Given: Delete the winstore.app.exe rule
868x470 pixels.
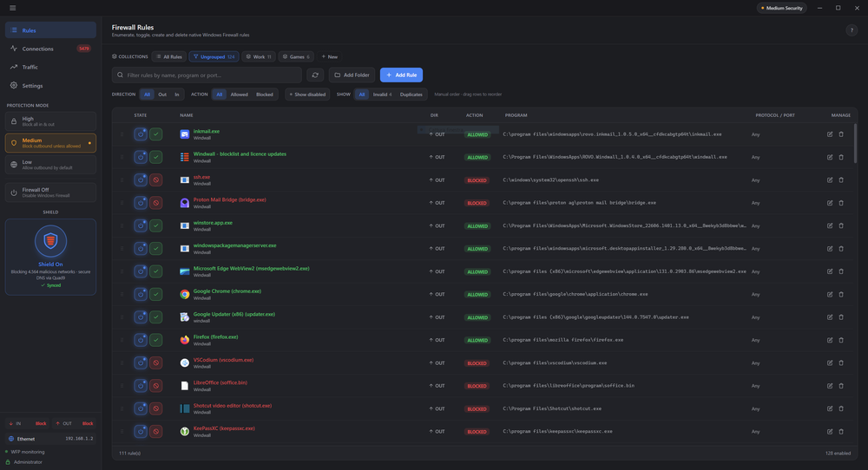Looking at the screenshot, I should tap(841, 225).
